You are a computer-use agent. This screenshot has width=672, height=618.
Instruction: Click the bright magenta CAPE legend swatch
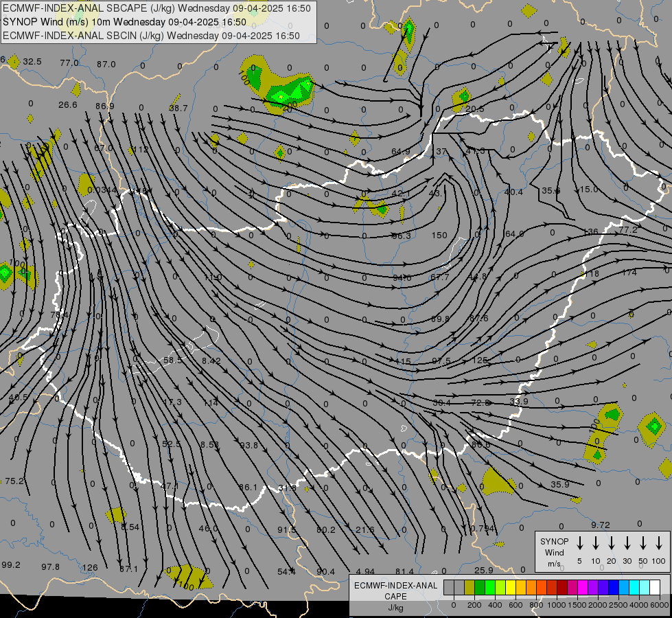click(583, 587)
